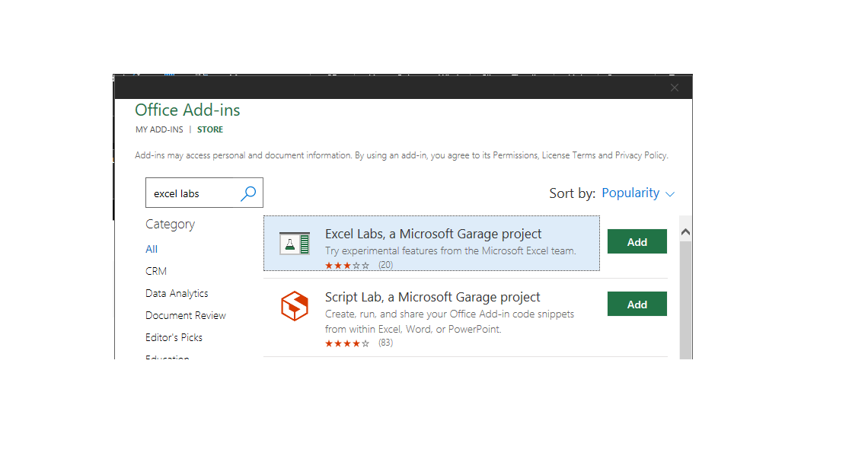868x472 pixels.
Task: Expand the sort options chevron
Action: (670, 194)
